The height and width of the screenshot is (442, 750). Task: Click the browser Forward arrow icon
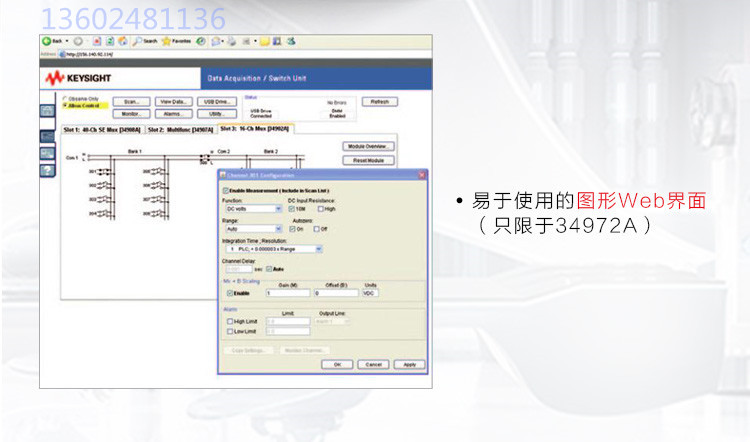pos(78,41)
